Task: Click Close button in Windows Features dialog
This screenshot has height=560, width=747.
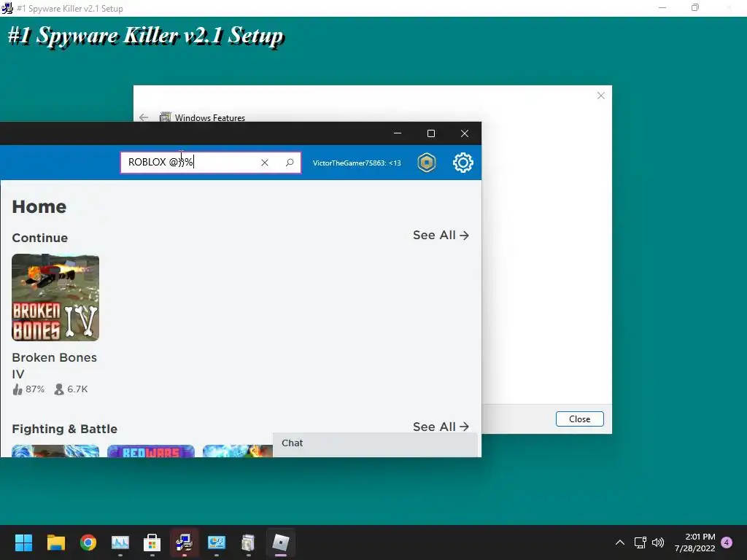Action: [x=579, y=419]
